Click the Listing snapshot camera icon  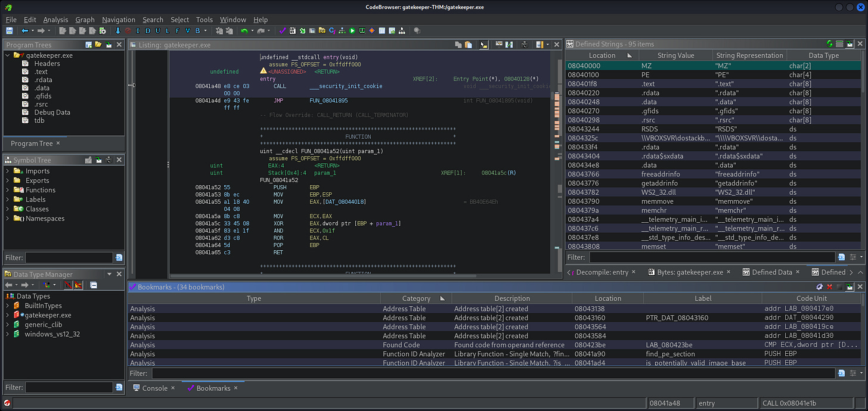pyautogui.click(x=524, y=45)
